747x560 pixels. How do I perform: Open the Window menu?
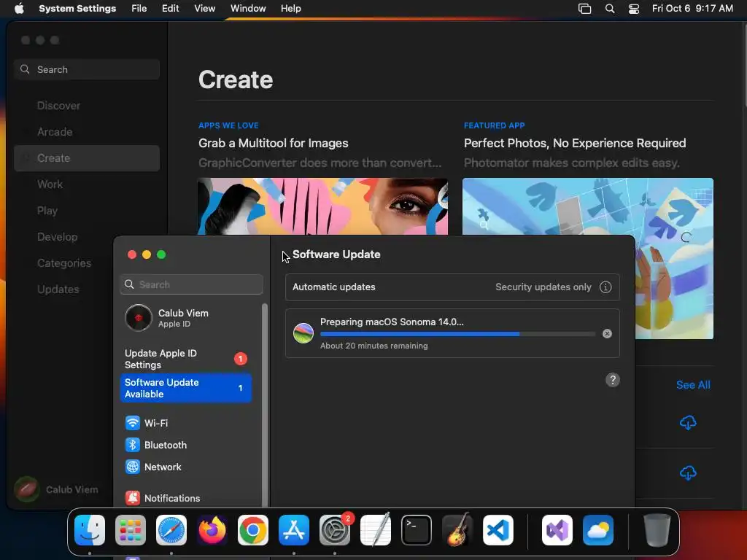pos(248,9)
